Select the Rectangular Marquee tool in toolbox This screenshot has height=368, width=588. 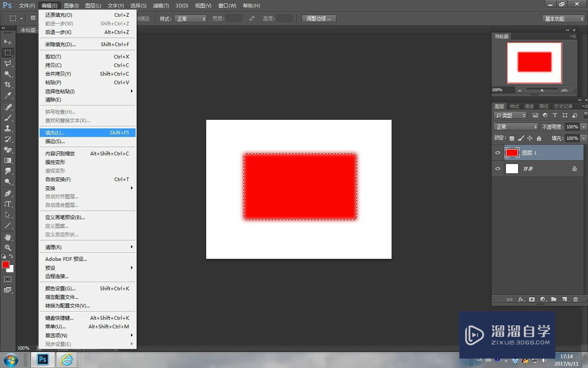(x=8, y=53)
